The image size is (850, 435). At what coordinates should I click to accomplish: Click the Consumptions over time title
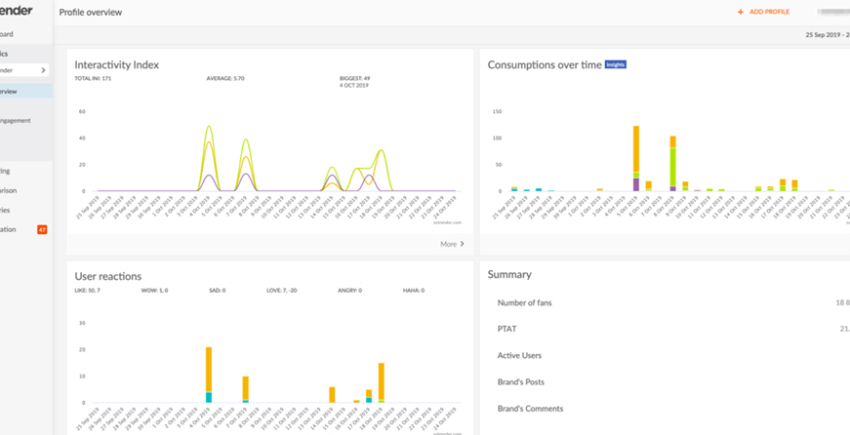(544, 65)
